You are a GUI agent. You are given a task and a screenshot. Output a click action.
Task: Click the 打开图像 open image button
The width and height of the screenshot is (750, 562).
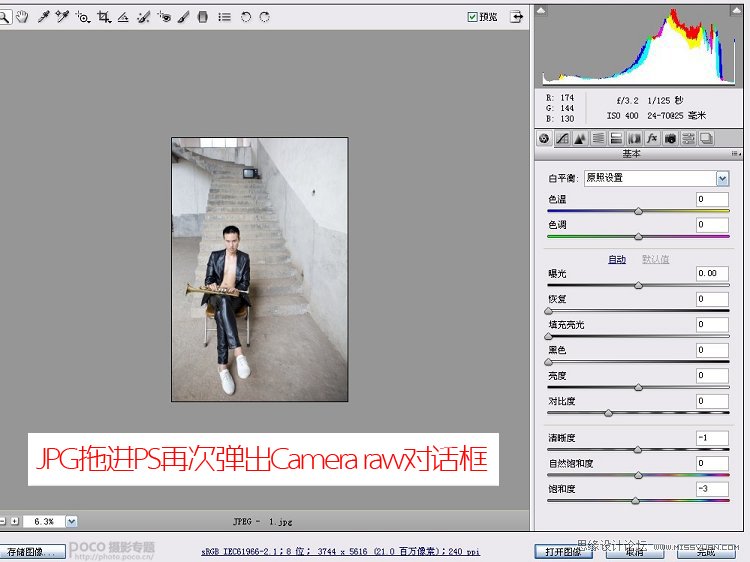(x=563, y=552)
